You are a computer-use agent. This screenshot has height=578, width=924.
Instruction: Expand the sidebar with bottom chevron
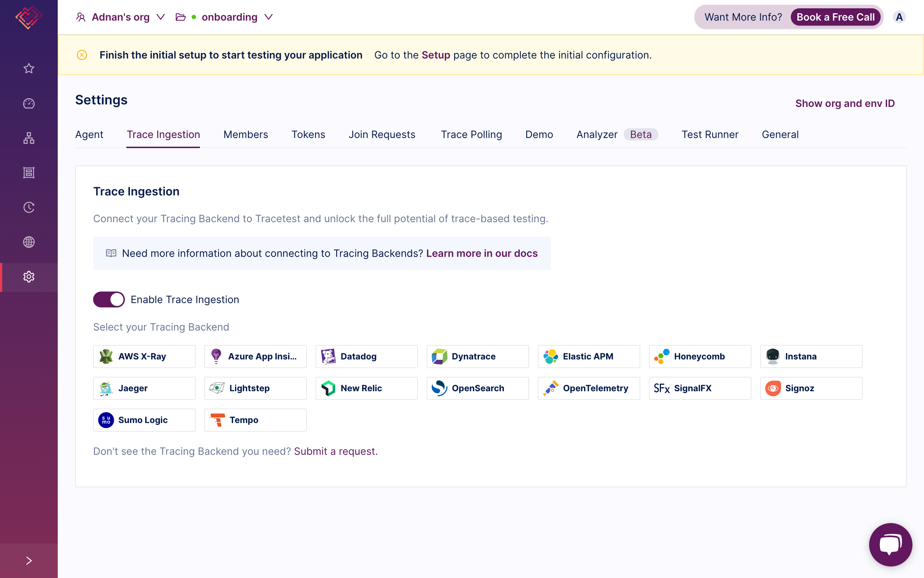pyautogui.click(x=29, y=561)
